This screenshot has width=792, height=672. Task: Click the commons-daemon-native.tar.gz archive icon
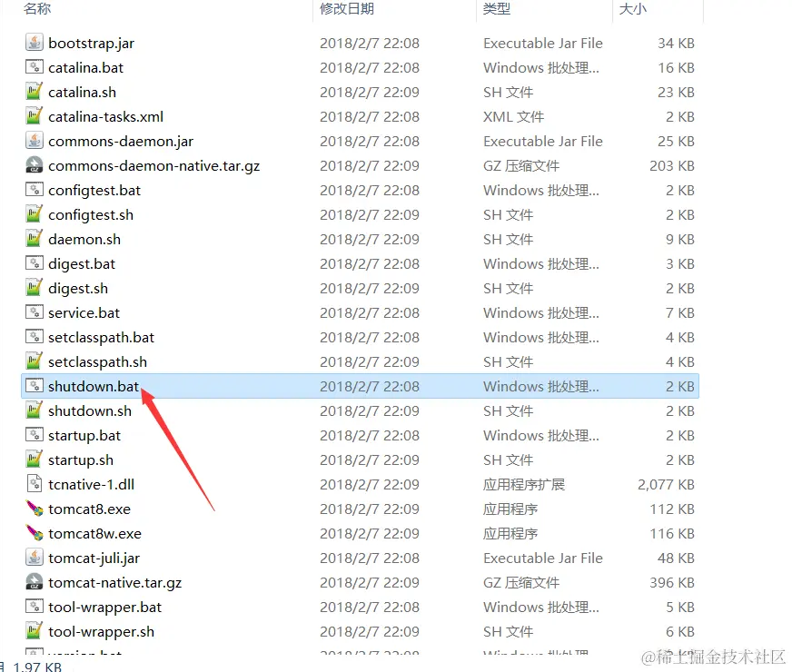coord(34,165)
